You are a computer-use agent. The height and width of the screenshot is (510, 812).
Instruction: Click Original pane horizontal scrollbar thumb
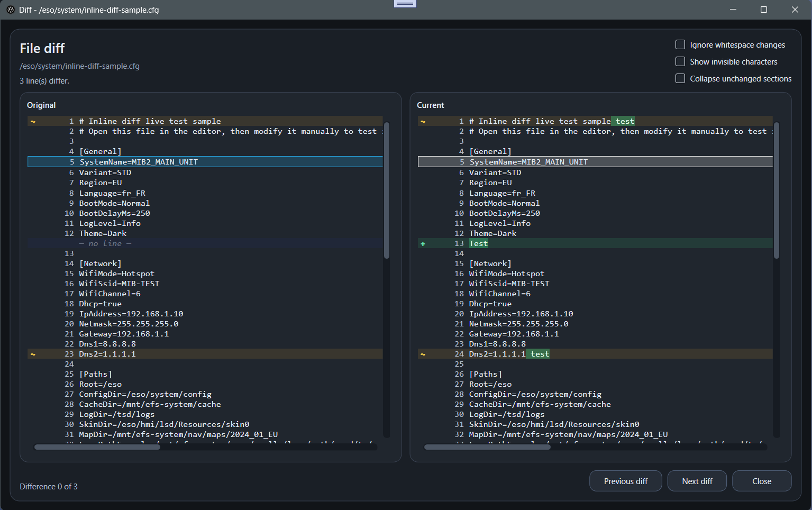(x=97, y=447)
